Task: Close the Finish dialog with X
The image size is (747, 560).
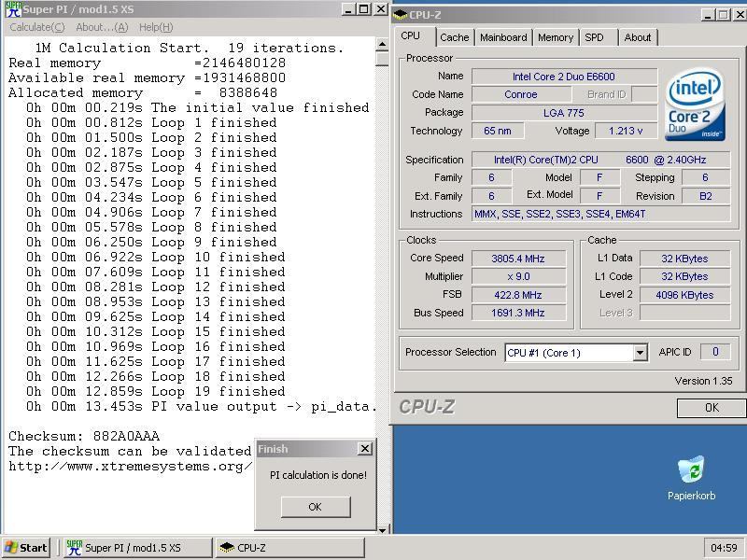Action: [364, 448]
